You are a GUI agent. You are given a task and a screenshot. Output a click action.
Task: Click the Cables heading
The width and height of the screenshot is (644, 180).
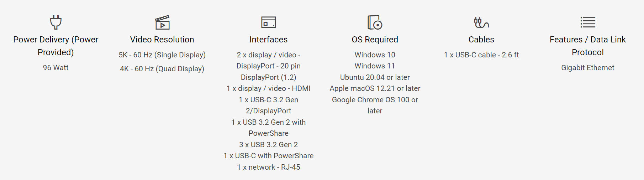[x=481, y=40]
